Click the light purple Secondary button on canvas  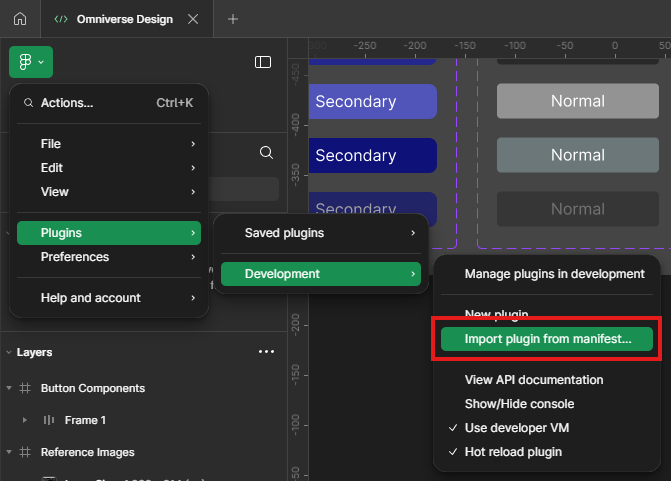coord(372,101)
